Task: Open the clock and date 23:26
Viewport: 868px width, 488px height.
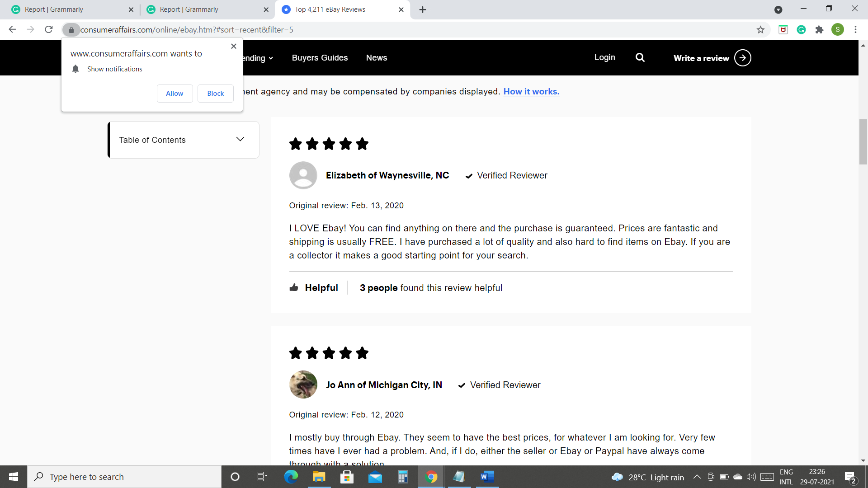Action: point(817,477)
